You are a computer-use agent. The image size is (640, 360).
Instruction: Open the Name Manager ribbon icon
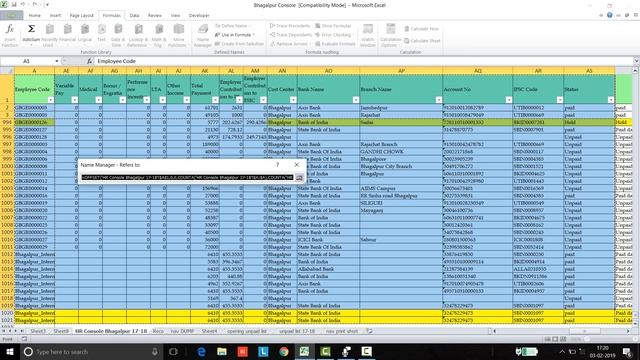[x=203, y=29]
